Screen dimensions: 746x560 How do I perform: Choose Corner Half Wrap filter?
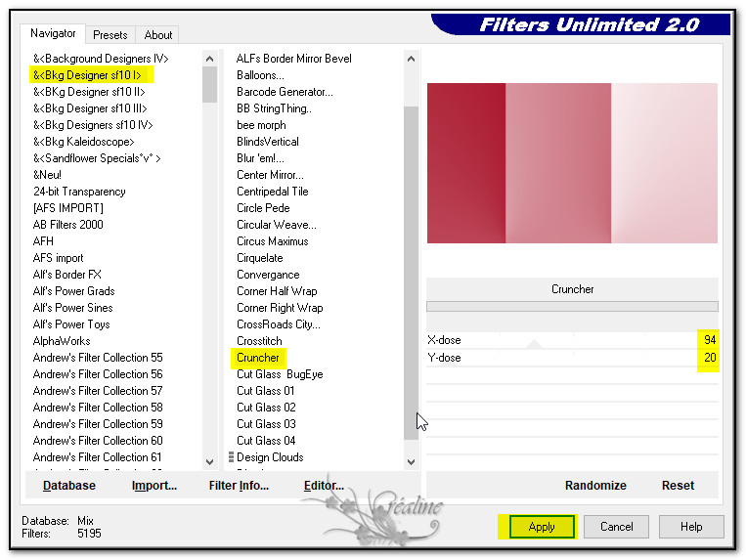coord(277,291)
